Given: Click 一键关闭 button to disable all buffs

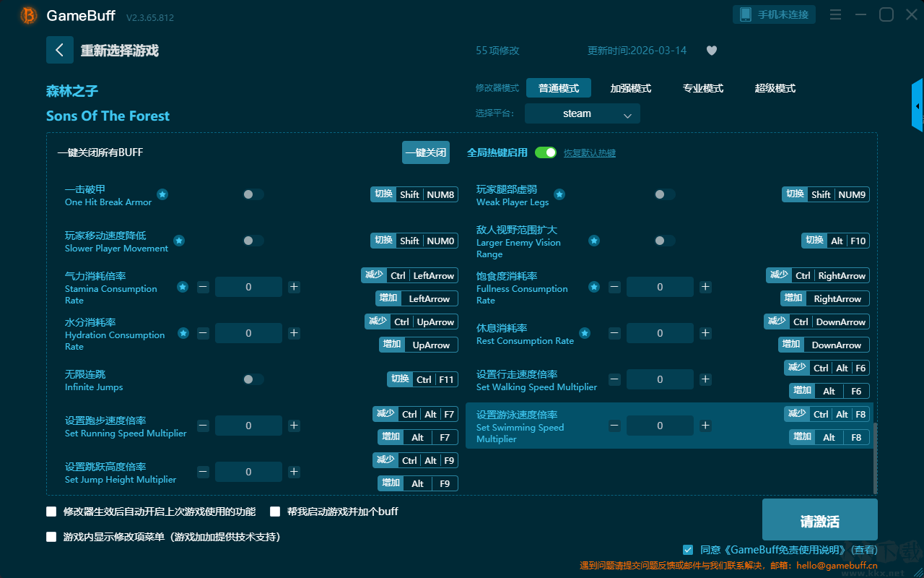Looking at the screenshot, I should (x=426, y=152).
